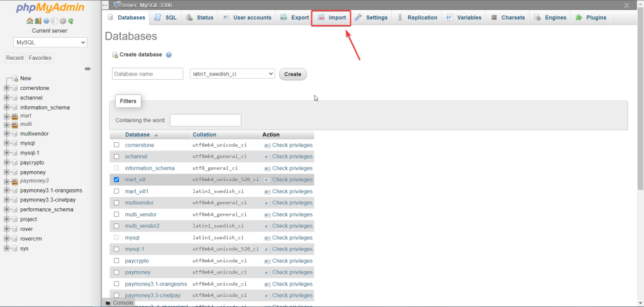This screenshot has width=644, height=307.
Task: Open the Import tab
Action: 331,18
